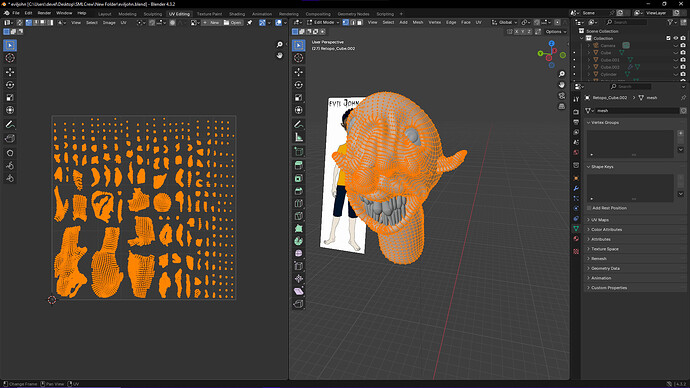Hide the Collection with its eye icon
The image size is (690, 388).
676,38
